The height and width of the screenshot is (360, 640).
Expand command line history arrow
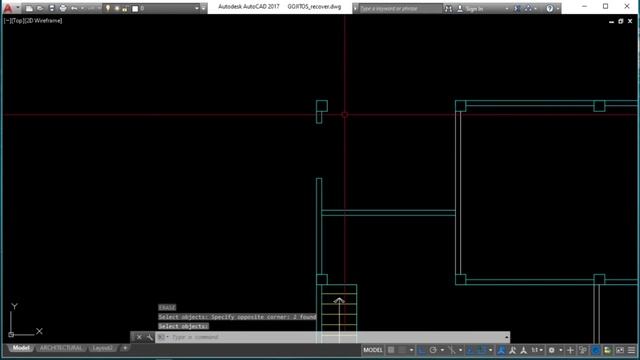507,337
